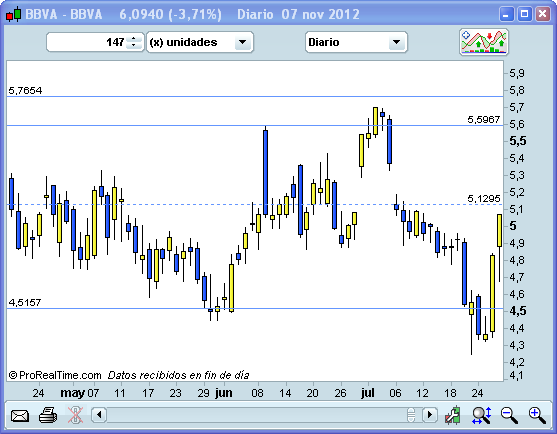Select the dashed 5,1295 level label
The image size is (557, 434).
[483, 199]
